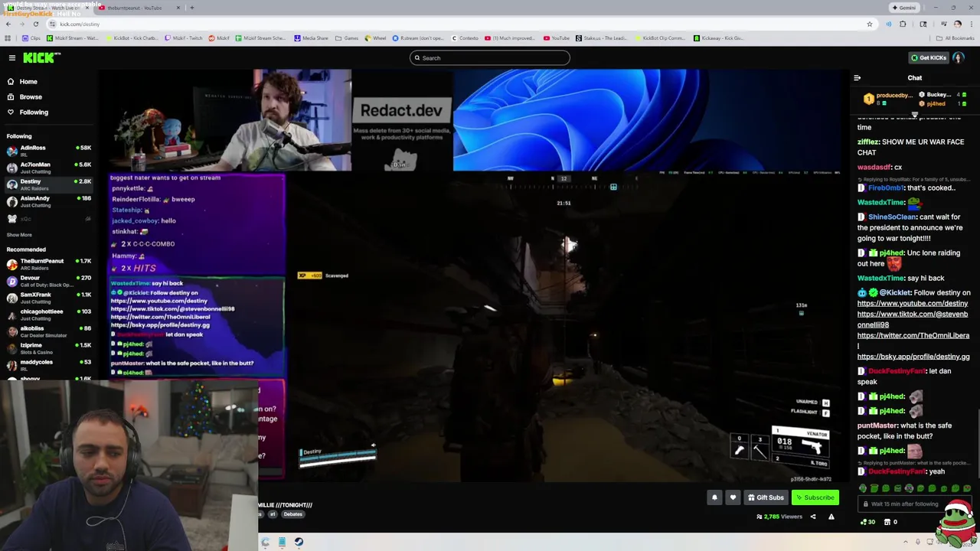Open the Clips bookmark
The image size is (980, 551).
click(31, 37)
